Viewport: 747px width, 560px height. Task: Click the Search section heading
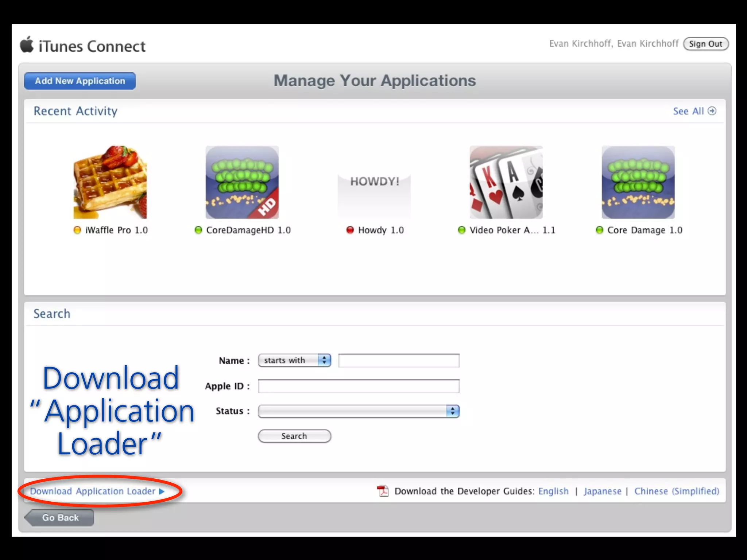tap(52, 314)
